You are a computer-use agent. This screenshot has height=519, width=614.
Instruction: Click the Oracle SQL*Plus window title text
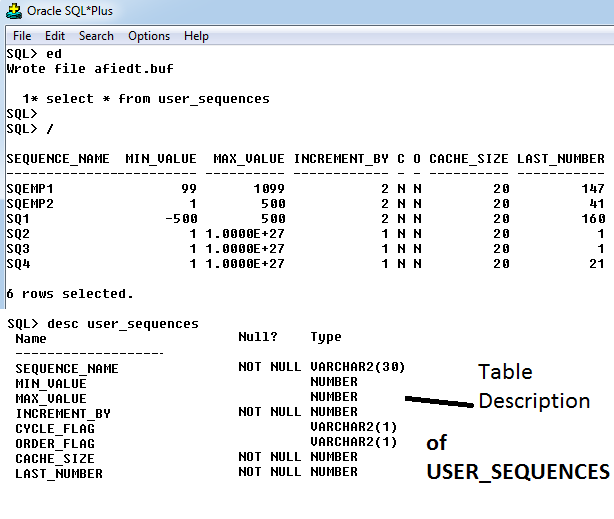click(70, 11)
